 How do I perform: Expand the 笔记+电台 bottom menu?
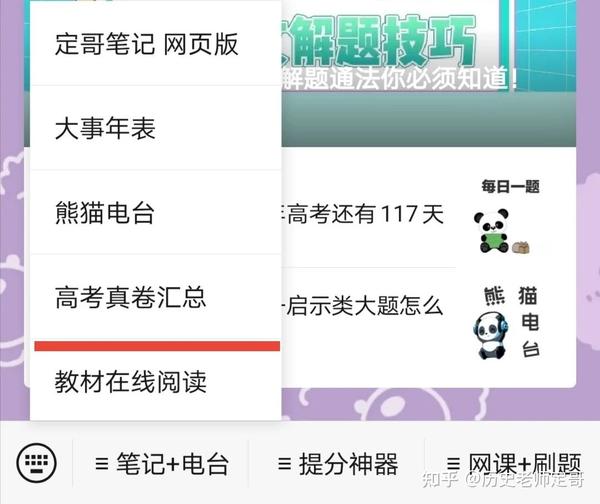click(161, 463)
